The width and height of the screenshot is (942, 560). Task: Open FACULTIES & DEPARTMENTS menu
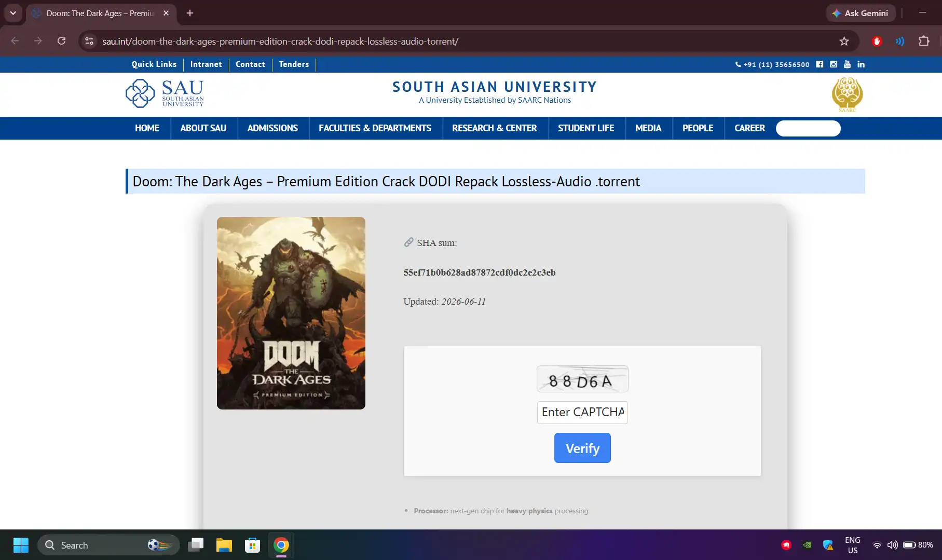click(375, 128)
